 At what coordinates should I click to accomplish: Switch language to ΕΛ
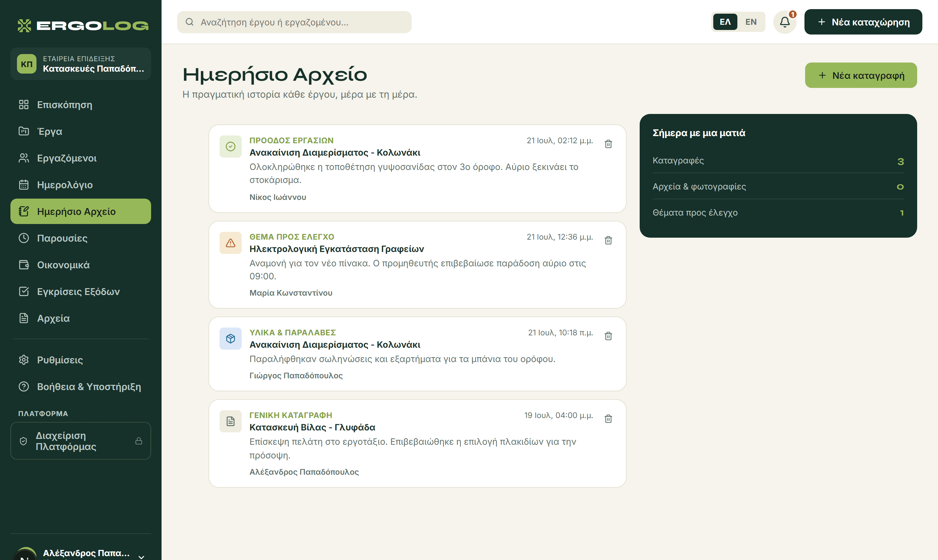725,22
